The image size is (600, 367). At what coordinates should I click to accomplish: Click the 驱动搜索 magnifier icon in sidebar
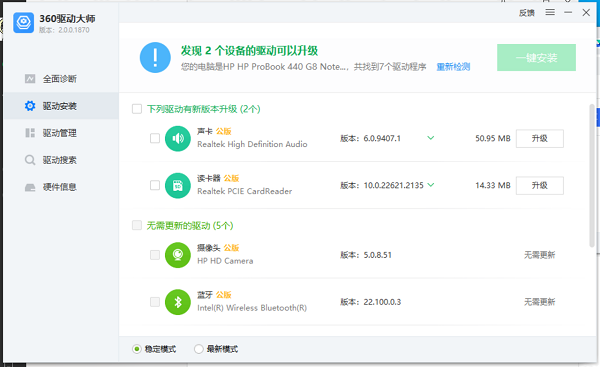30,160
